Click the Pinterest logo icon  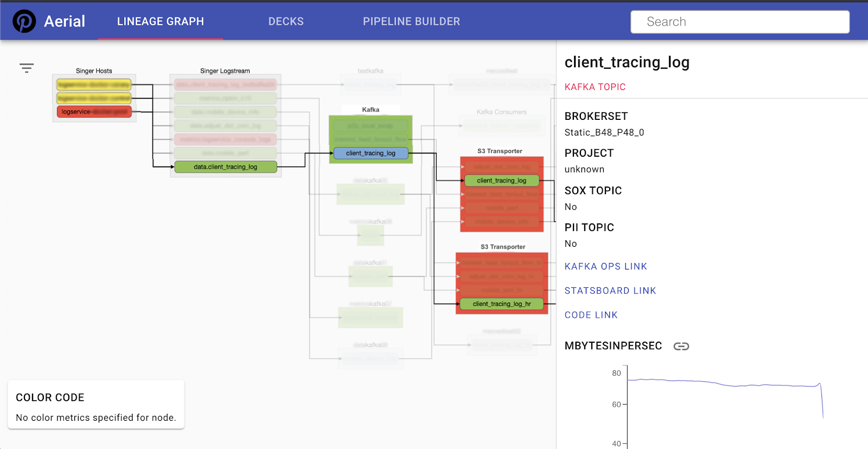point(24,21)
